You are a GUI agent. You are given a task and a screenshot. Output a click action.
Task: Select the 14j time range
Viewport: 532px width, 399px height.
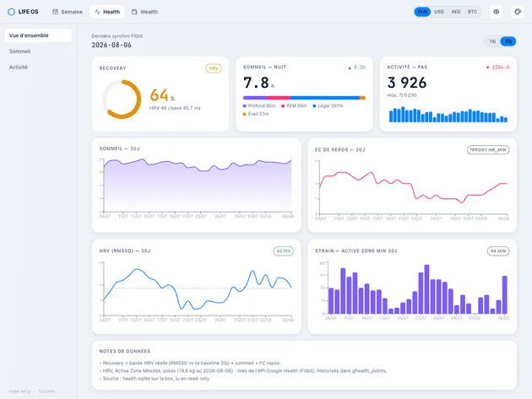coord(492,41)
